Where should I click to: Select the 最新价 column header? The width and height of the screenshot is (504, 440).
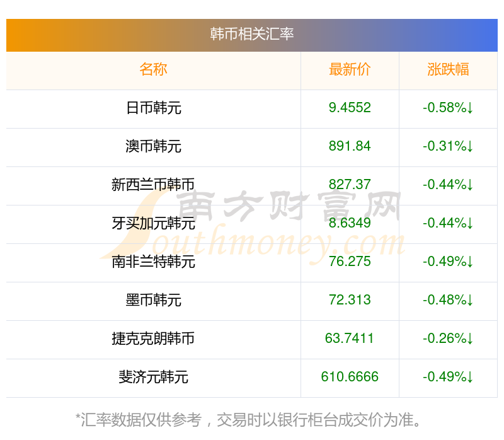[350, 69]
